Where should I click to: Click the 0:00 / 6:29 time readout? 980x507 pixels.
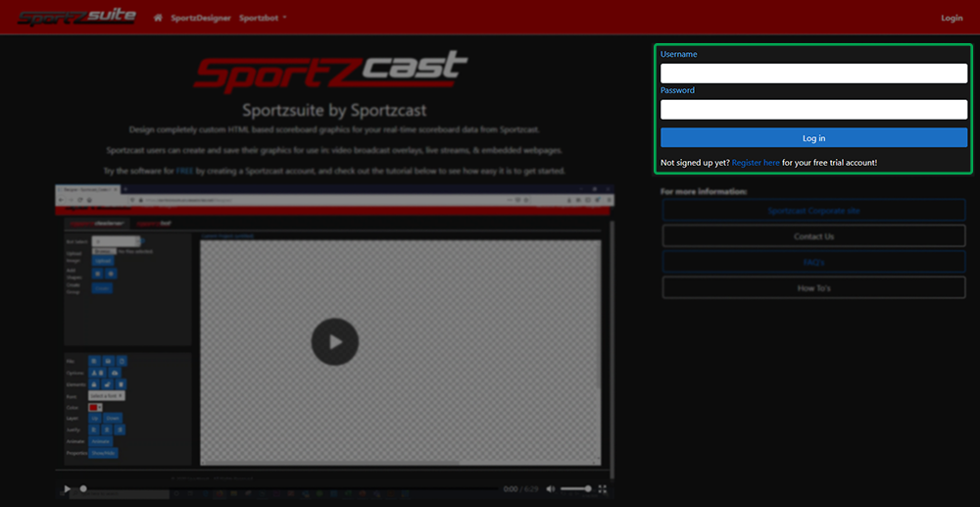click(x=520, y=489)
